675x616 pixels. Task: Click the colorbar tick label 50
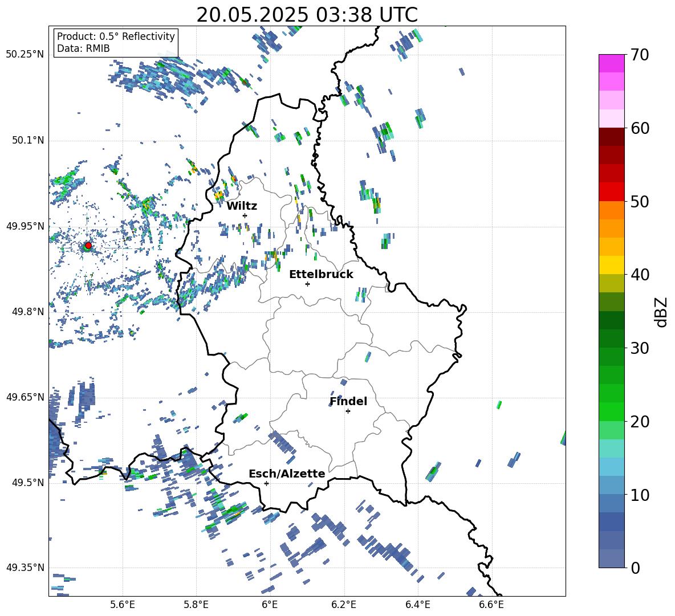coord(640,202)
